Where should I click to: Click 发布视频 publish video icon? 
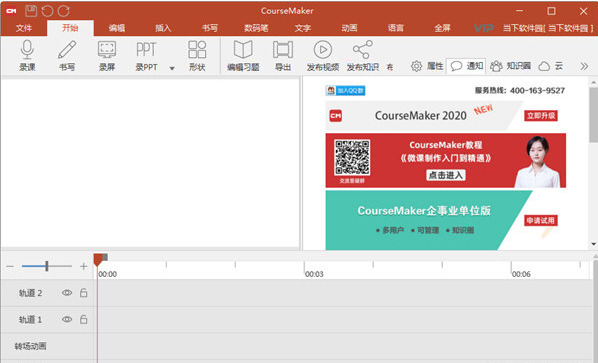click(x=323, y=55)
